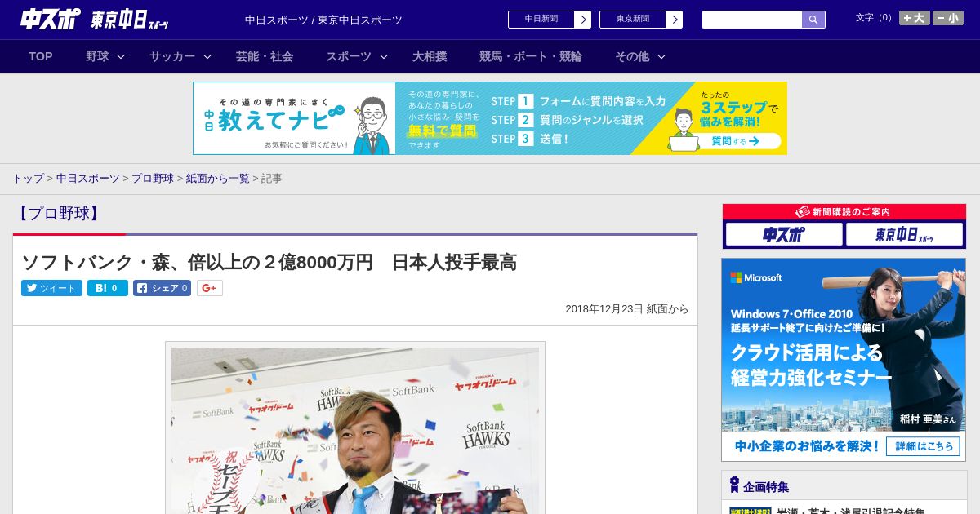This screenshot has width=980, height=514.
Task: Click date text 2018年12月23日 紙面から
Action: [x=627, y=309]
